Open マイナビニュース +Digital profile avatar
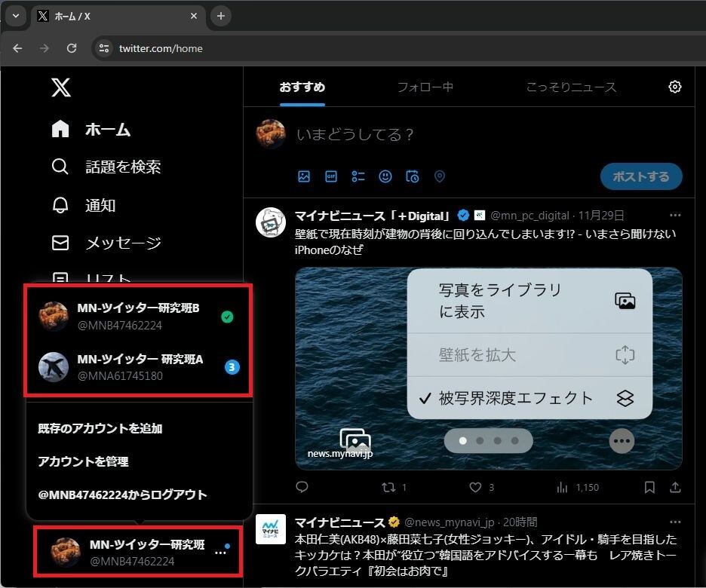 click(271, 222)
